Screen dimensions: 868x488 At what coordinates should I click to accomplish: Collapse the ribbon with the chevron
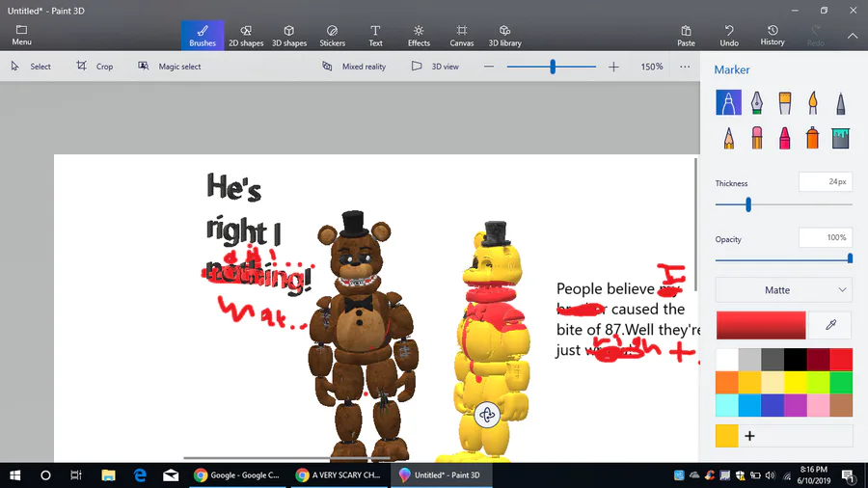coord(853,36)
